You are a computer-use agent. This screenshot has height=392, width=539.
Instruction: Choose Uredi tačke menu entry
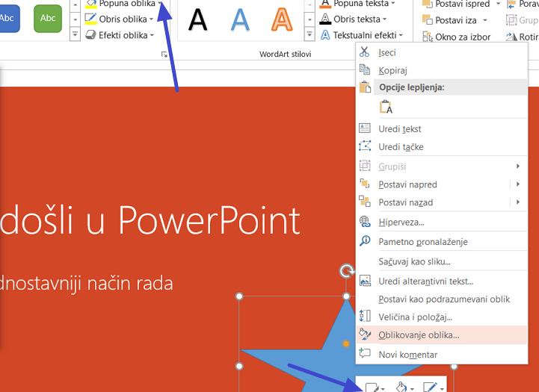coord(442,146)
